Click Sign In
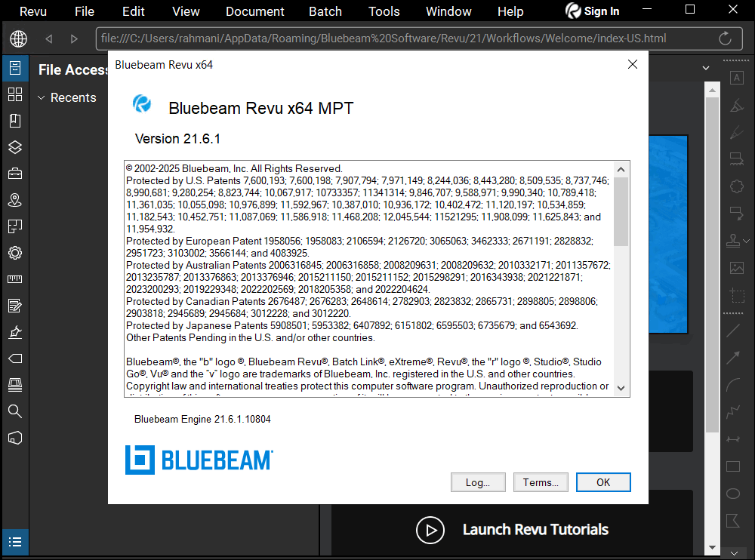This screenshot has width=755, height=560. (592, 11)
